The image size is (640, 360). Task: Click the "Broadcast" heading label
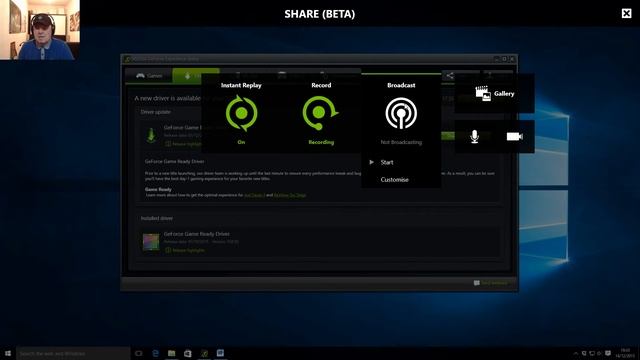[401, 85]
